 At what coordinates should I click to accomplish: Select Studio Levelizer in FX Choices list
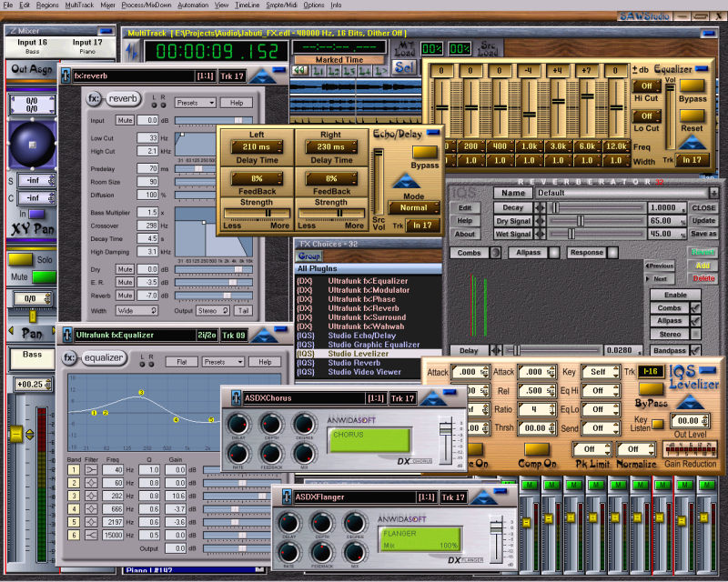[x=369, y=354]
